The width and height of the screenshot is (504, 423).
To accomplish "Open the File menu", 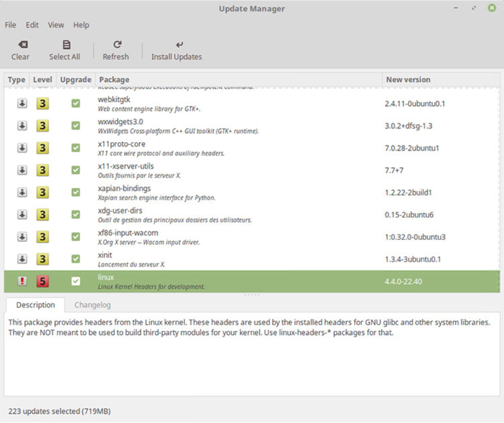I will point(10,25).
